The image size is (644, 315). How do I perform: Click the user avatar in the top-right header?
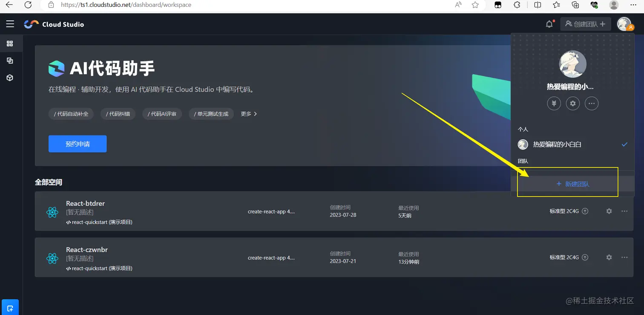625,24
